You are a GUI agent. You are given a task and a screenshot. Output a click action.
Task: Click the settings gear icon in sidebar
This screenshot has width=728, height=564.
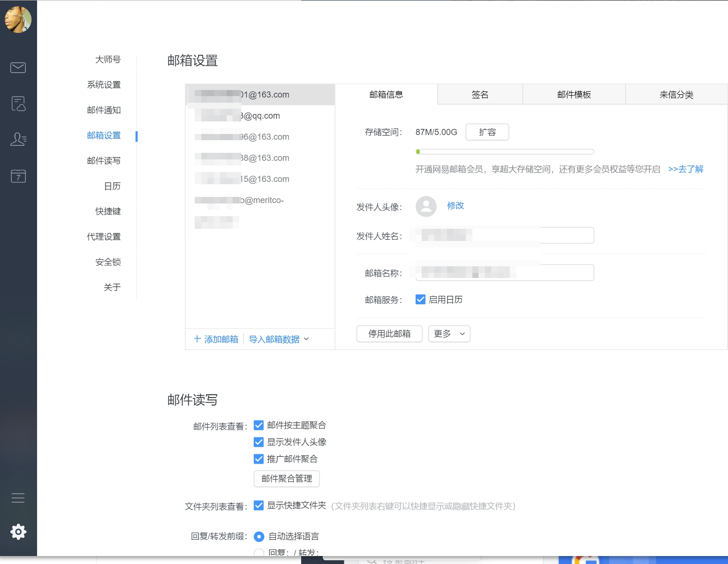point(18,532)
